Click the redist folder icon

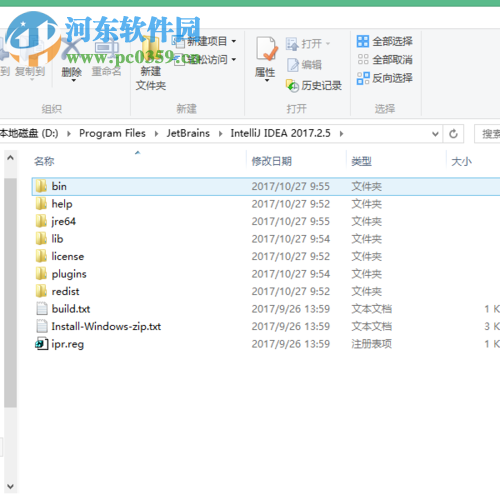(41, 291)
